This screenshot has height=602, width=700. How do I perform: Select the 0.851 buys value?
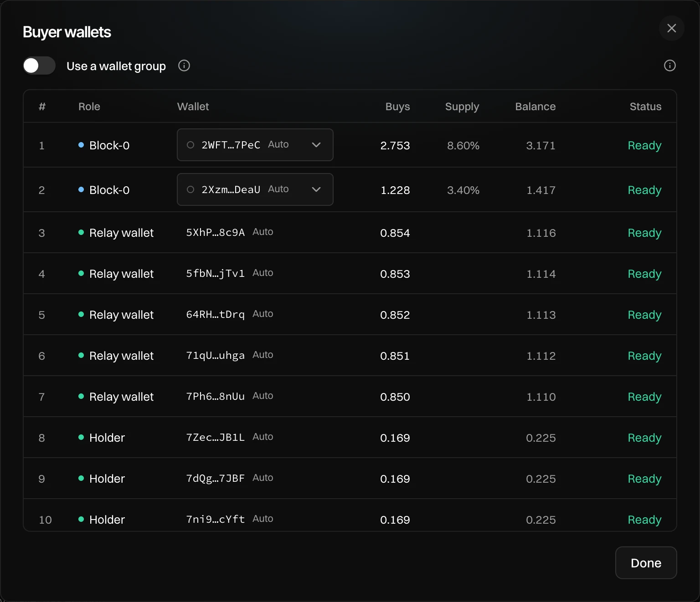point(395,356)
